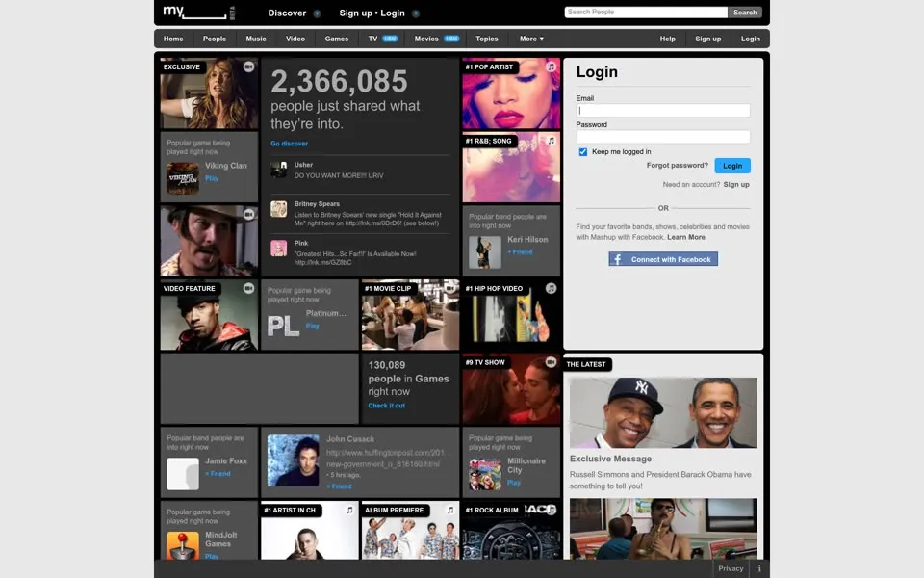Click Learn More link

pyautogui.click(x=686, y=237)
